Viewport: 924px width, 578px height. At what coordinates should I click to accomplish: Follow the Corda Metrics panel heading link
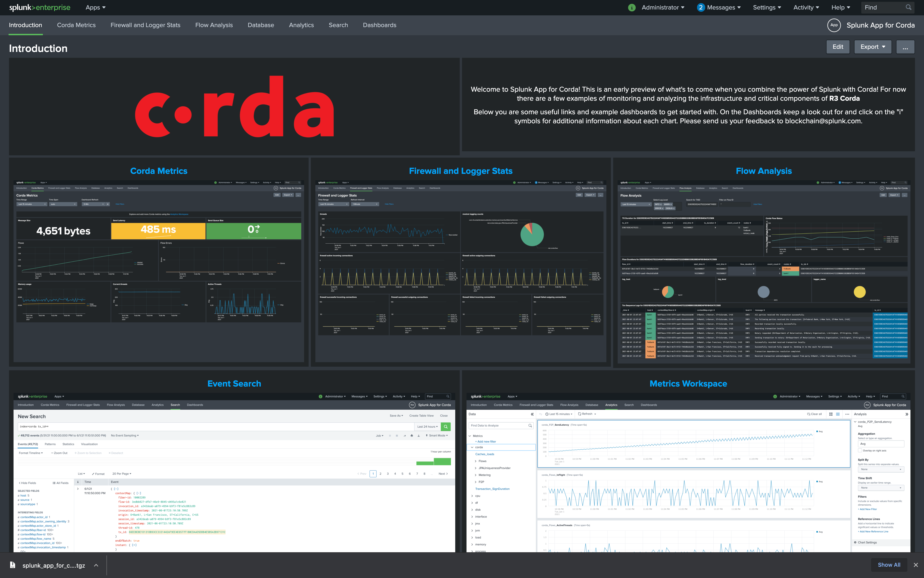click(x=159, y=171)
